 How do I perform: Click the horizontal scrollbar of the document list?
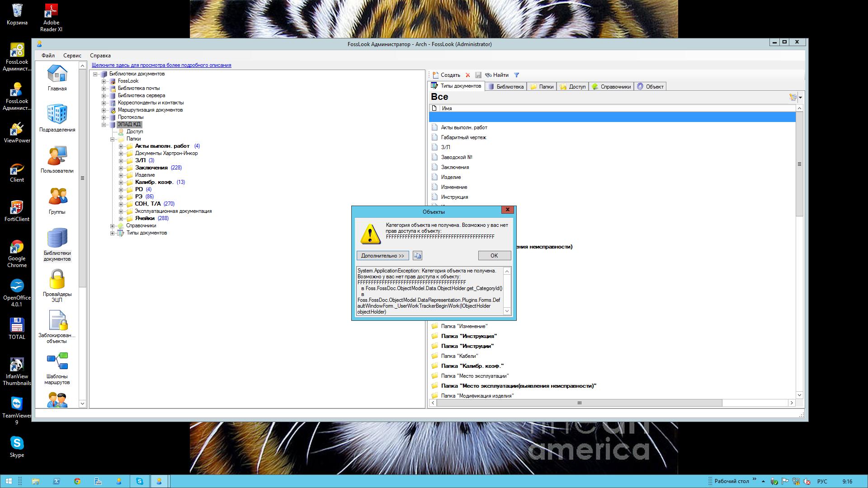(x=579, y=403)
